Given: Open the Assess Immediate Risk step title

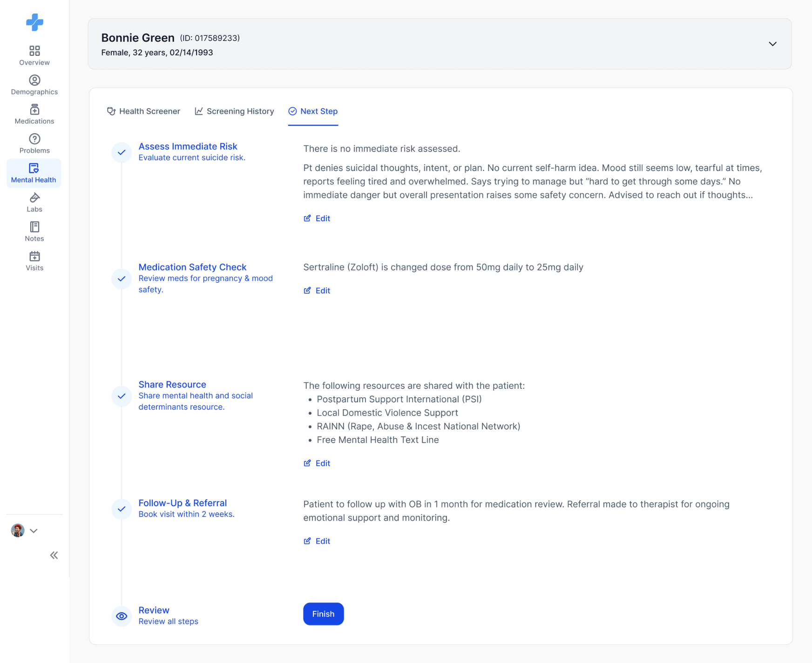Looking at the screenshot, I should click(188, 146).
